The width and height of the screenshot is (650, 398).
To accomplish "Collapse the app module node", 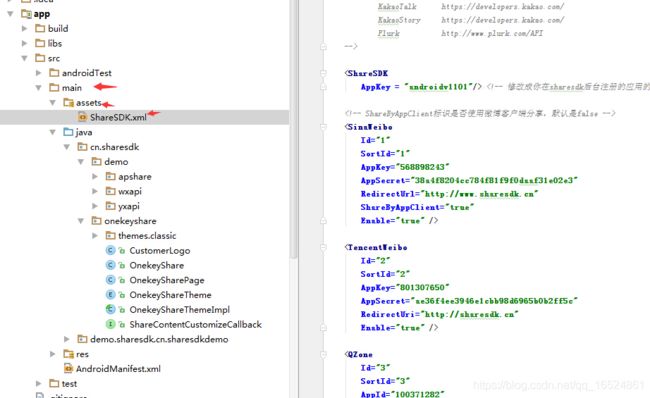I will pyautogui.click(x=10, y=14).
